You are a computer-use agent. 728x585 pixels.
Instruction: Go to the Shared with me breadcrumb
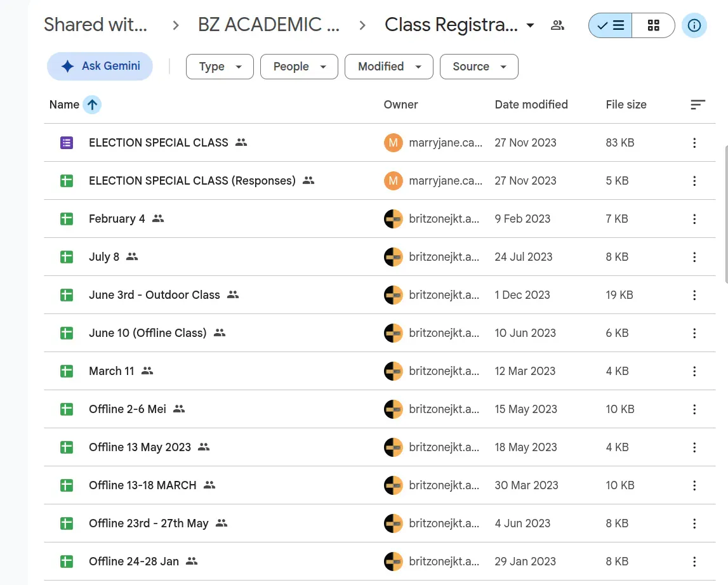tap(96, 25)
